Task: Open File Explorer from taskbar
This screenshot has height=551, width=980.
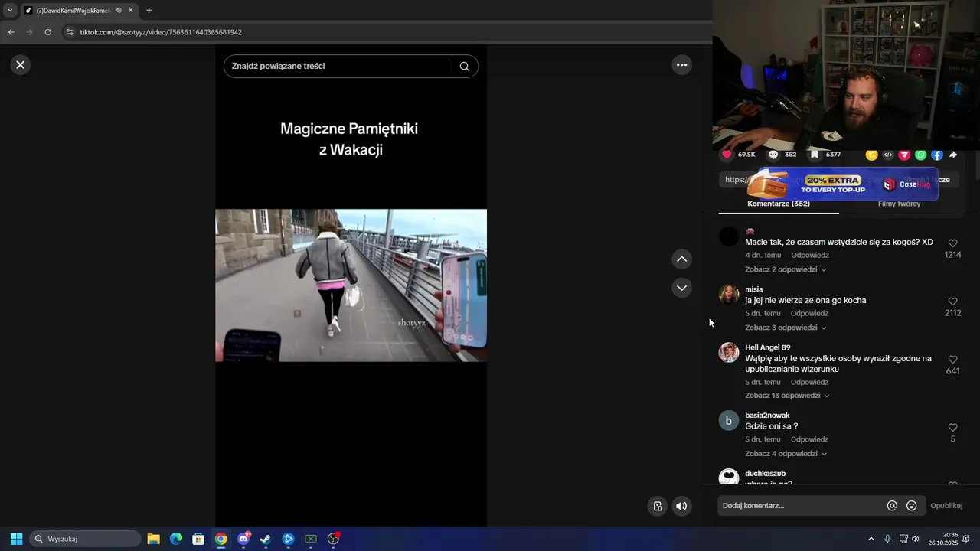Action: (x=153, y=539)
